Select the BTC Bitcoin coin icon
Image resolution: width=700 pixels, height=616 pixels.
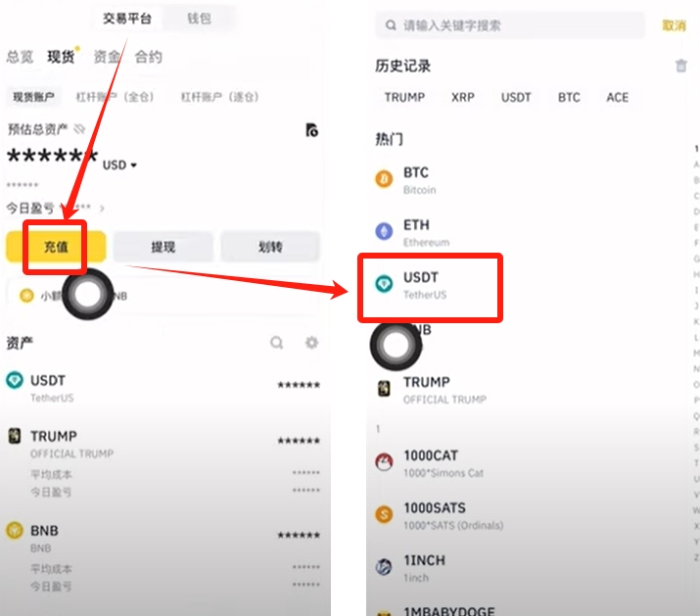click(384, 179)
